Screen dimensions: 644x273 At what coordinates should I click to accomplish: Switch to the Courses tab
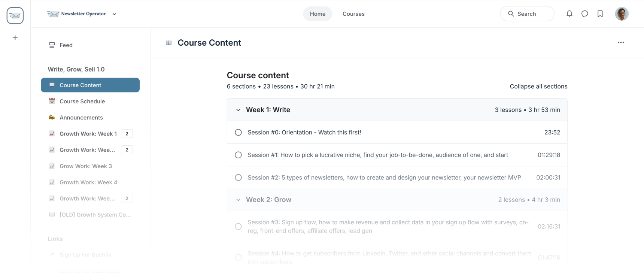[x=353, y=14]
